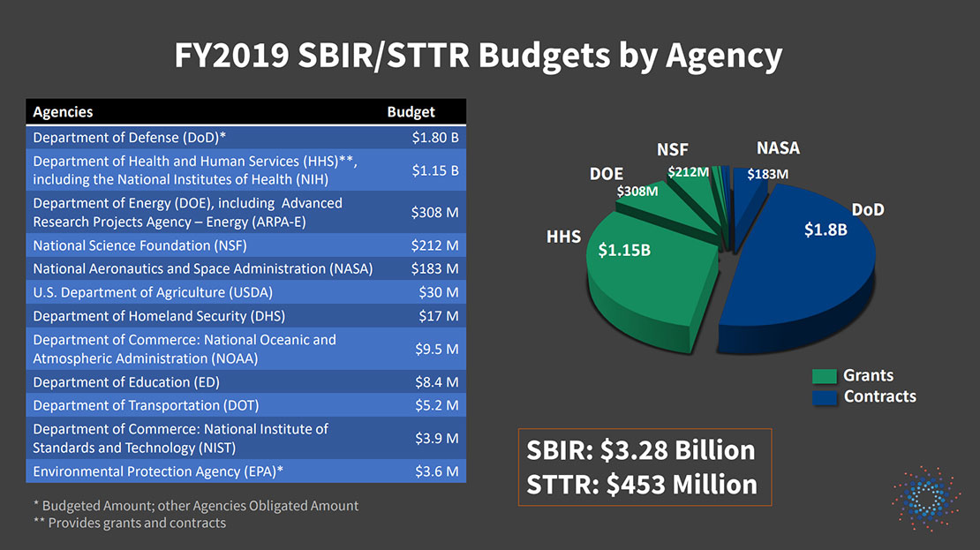Select the NIST Department of Commerce row
Image resolution: width=980 pixels, height=550 pixels.
pos(245,438)
